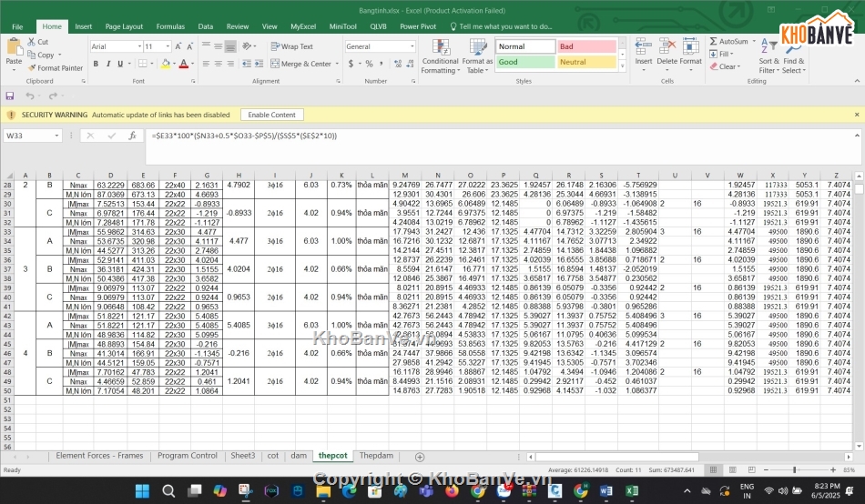Select the Bad cell style
The image size is (865, 504).
(x=586, y=46)
